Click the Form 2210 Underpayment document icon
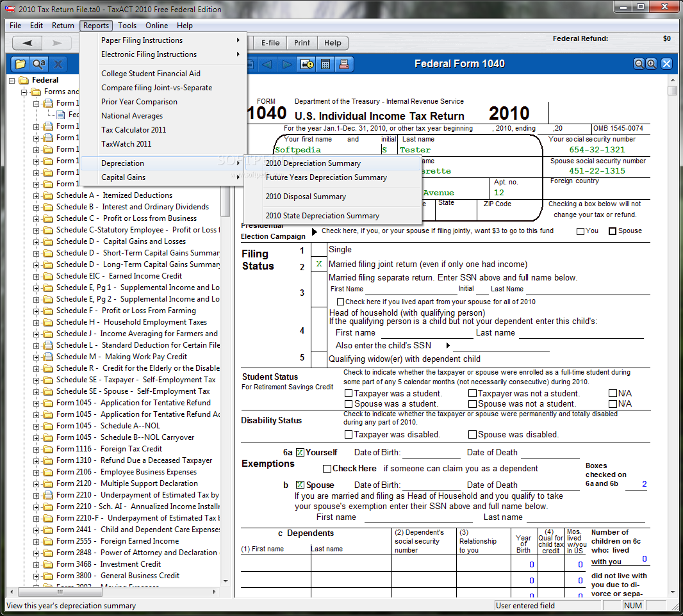 click(48, 495)
